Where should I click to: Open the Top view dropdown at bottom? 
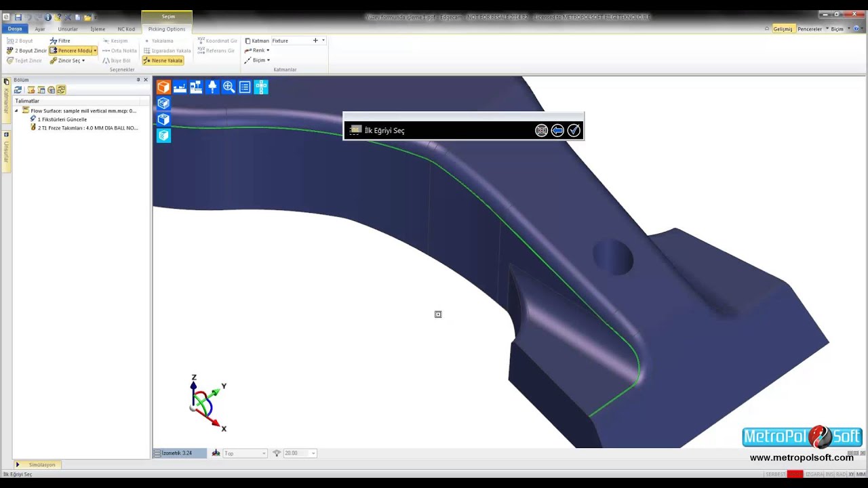point(264,453)
